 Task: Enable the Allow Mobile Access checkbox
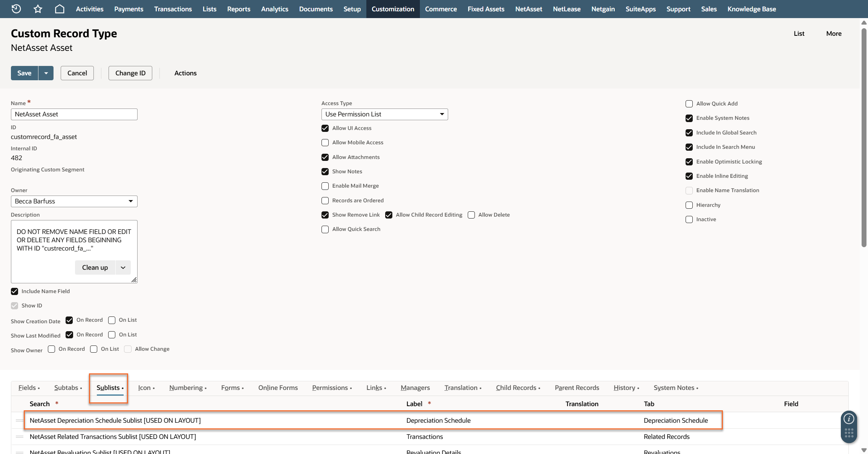pos(325,142)
